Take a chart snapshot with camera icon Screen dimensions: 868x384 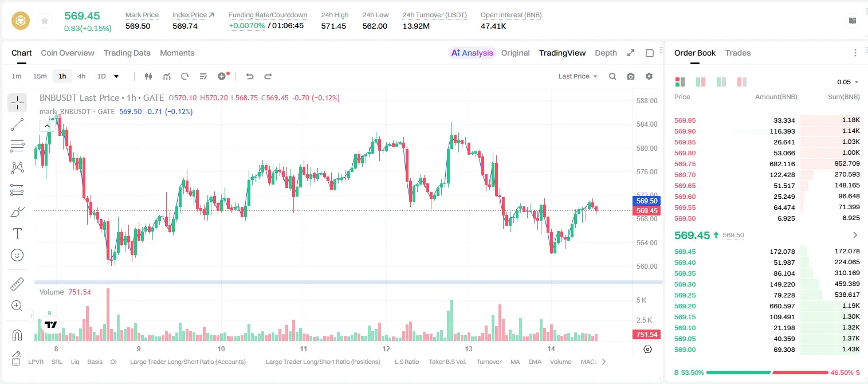click(631, 76)
